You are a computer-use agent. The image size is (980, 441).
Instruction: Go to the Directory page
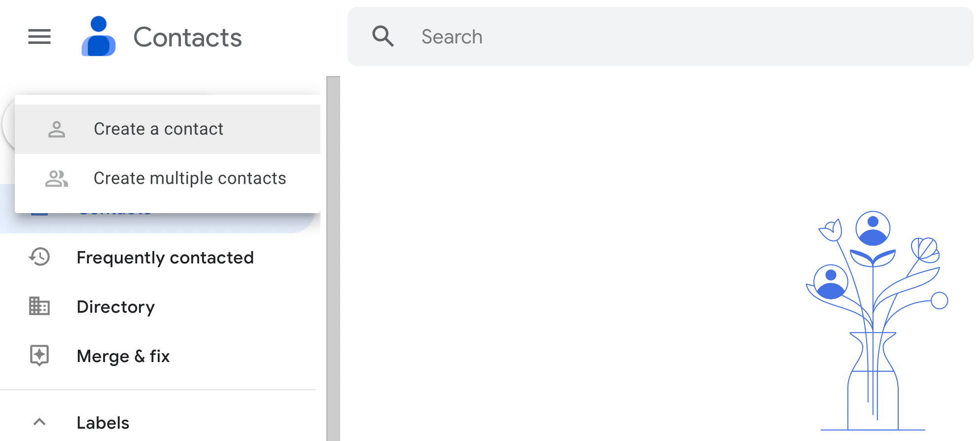point(116,307)
